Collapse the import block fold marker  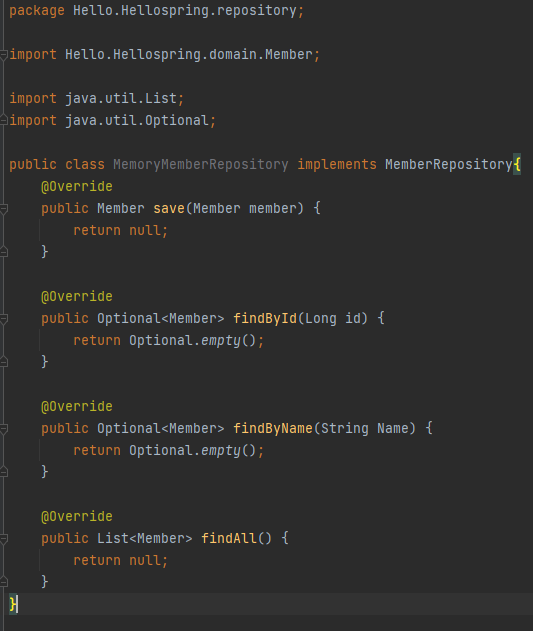pos(4,55)
